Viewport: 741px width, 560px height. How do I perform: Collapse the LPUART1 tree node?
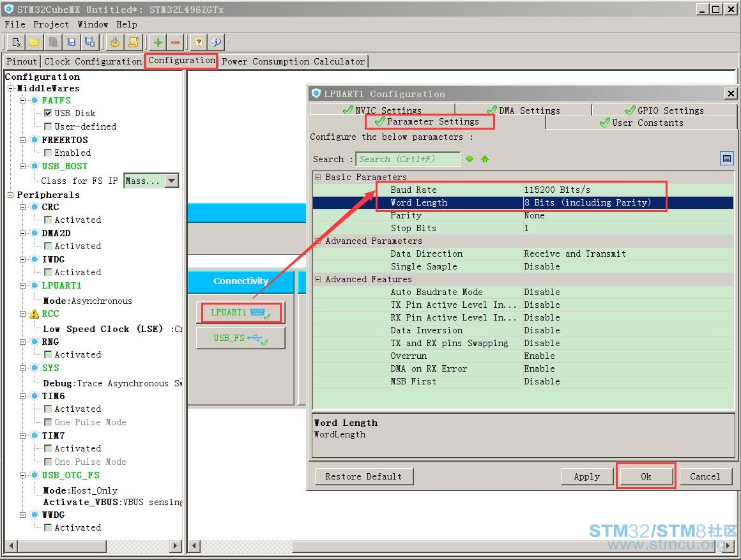23,285
